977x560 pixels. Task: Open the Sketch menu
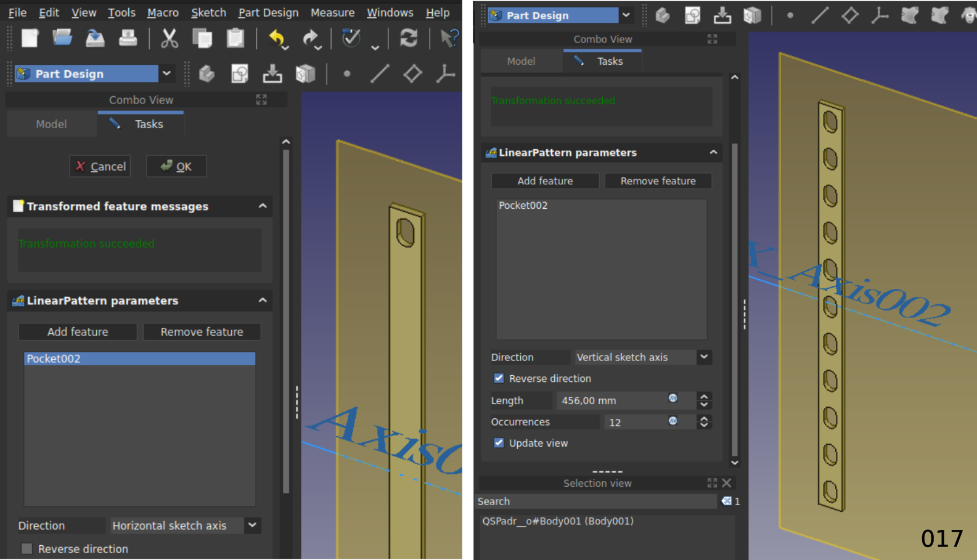(x=208, y=12)
